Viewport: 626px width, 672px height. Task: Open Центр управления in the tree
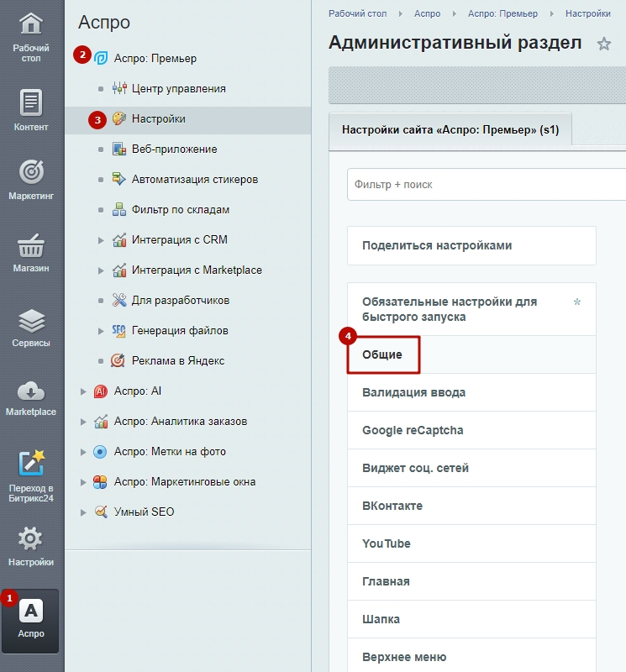coord(178,89)
